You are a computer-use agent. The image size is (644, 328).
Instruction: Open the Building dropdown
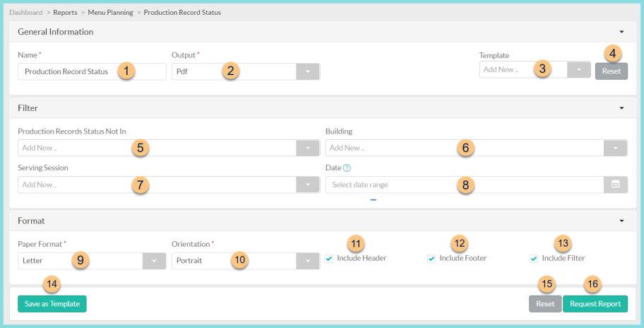615,148
